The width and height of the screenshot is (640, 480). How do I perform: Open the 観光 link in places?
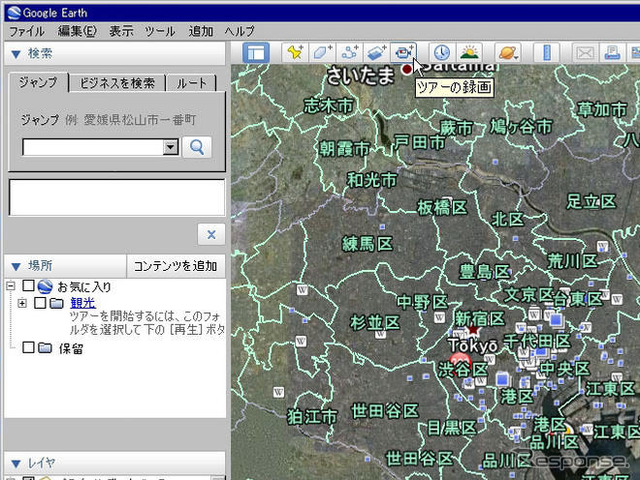point(83,303)
